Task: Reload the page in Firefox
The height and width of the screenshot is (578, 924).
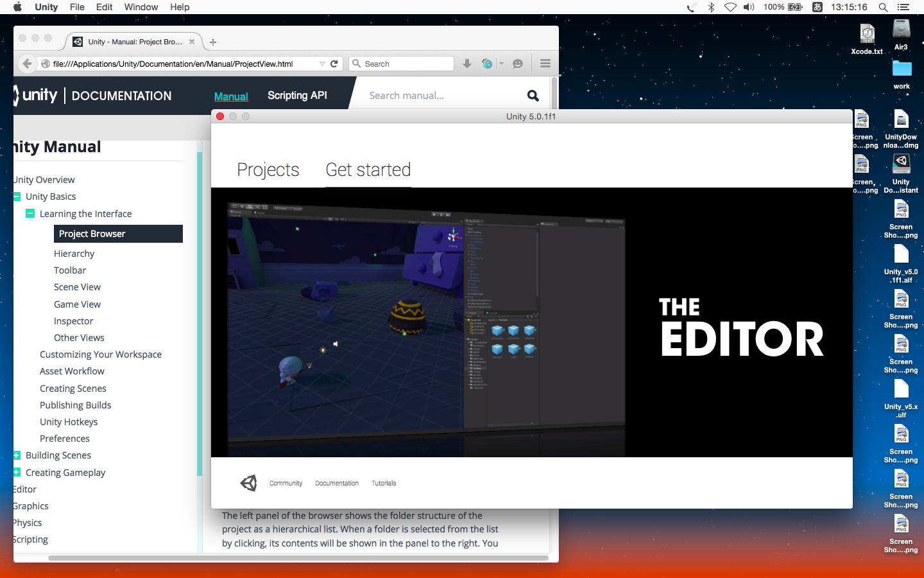Action: [x=334, y=64]
